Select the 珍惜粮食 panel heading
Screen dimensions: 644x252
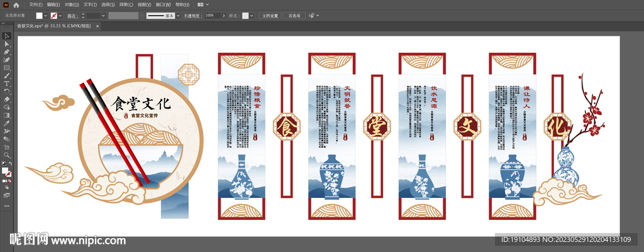click(257, 96)
